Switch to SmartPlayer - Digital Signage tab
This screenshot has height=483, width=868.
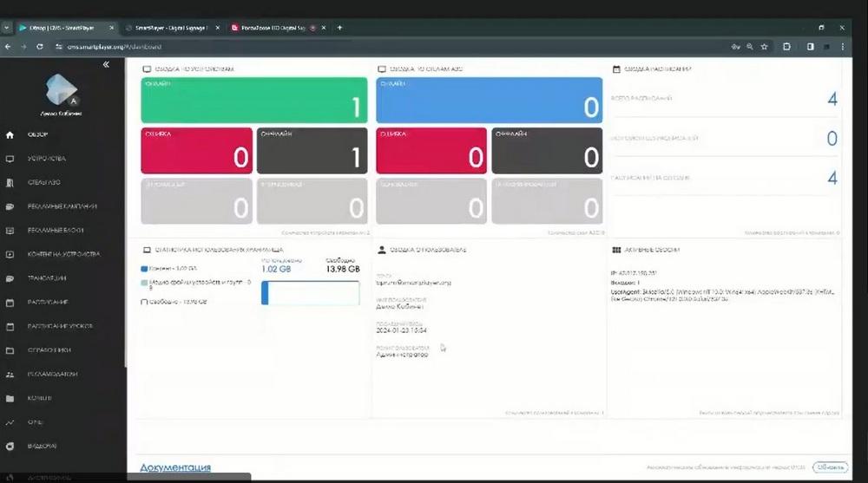point(172,28)
